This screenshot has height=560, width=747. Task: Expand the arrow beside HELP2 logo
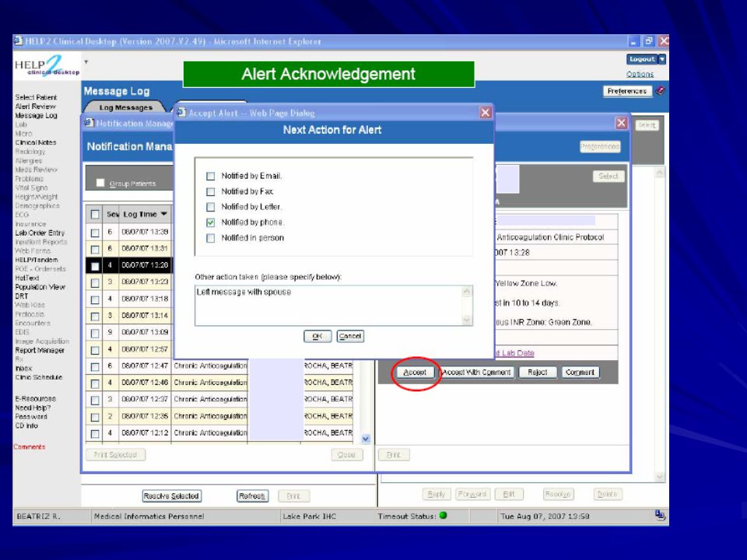[x=86, y=62]
